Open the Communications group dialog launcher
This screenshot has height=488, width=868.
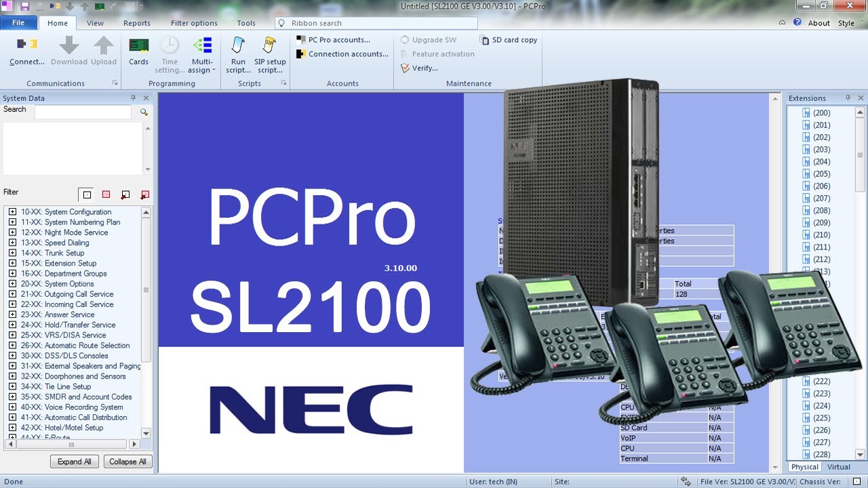pyautogui.click(x=115, y=83)
